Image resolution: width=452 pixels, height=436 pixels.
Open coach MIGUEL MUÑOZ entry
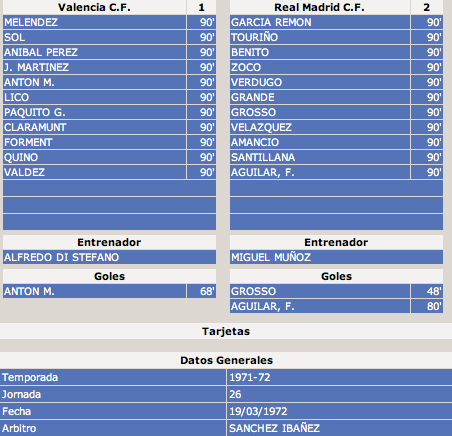(336, 257)
